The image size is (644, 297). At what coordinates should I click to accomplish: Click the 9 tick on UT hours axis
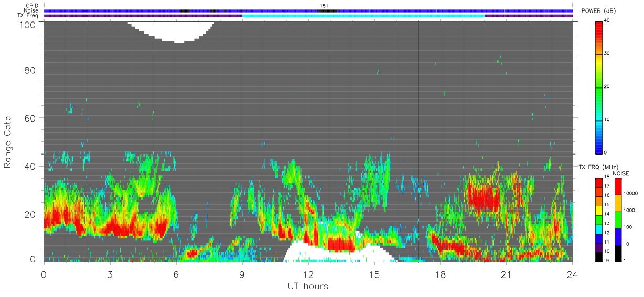[x=242, y=274]
